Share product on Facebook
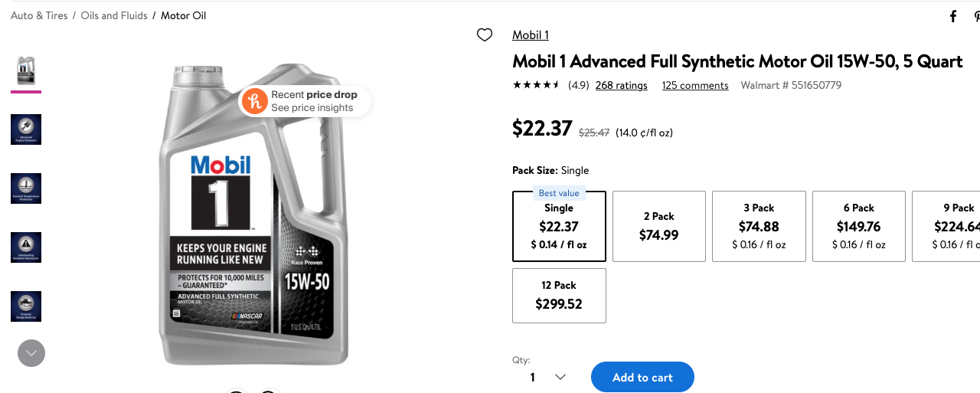This screenshot has width=980, height=393. [953, 16]
